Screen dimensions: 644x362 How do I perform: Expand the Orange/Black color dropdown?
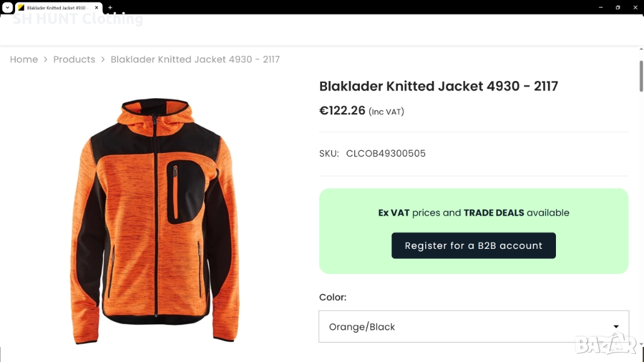[x=474, y=327]
